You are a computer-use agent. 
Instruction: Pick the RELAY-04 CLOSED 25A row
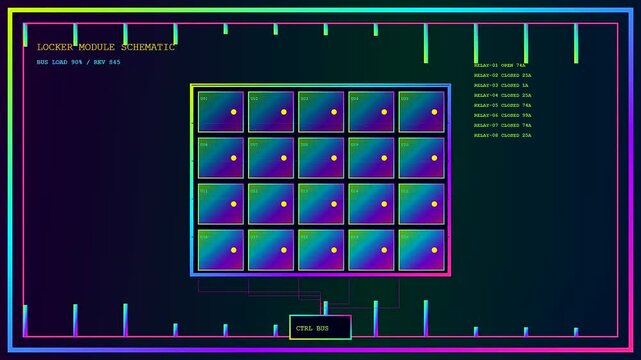503,95
